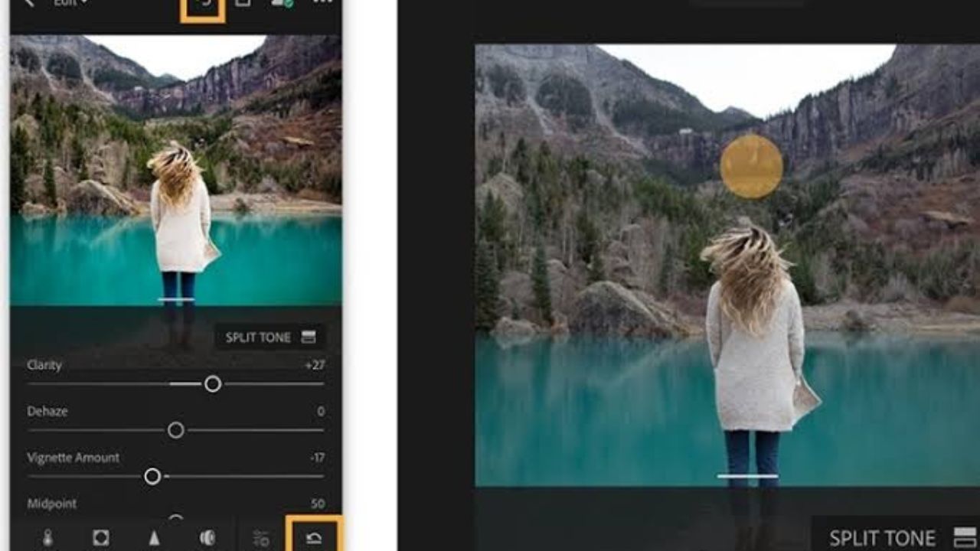Select the Clarity label
The width and height of the screenshot is (980, 551).
(x=44, y=365)
